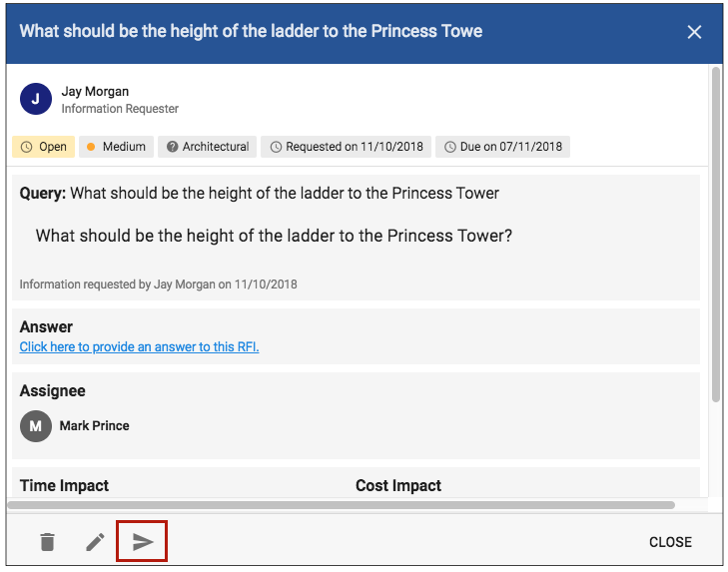
Task: Click the Medium priority chip
Action: 116,147
